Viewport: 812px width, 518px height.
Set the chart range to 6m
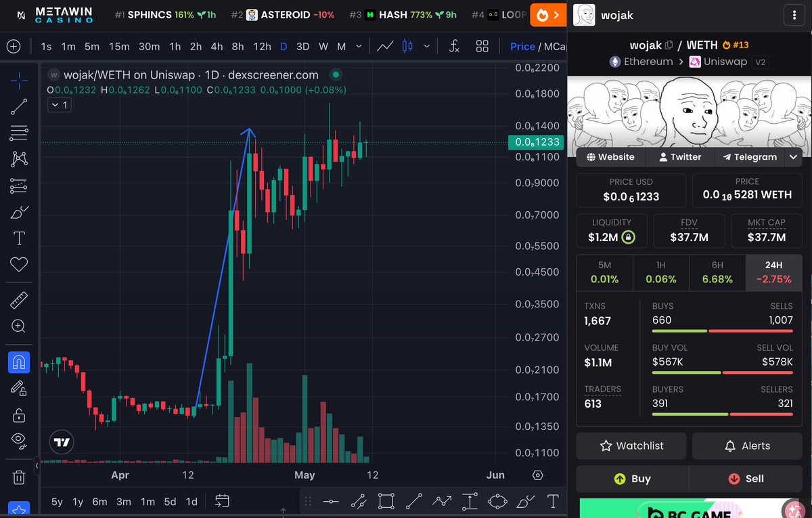coord(99,502)
